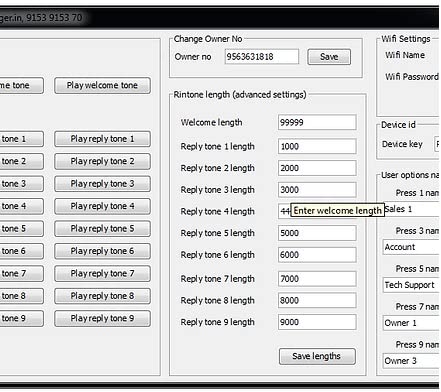Select Reply tone 3 length field

pyautogui.click(x=317, y=190)
